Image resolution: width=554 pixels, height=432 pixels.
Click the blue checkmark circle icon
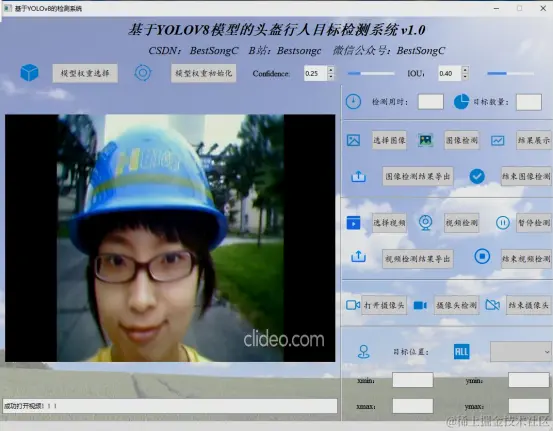click(x=477, y=176)
